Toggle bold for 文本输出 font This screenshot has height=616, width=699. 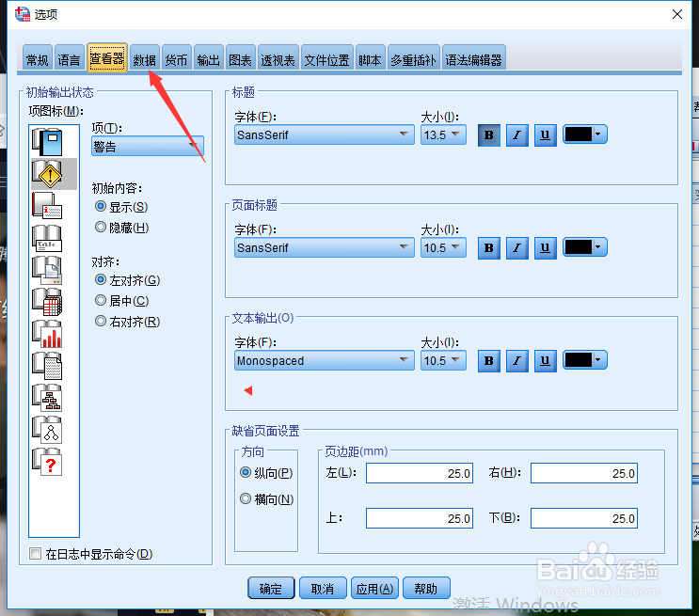489,360
